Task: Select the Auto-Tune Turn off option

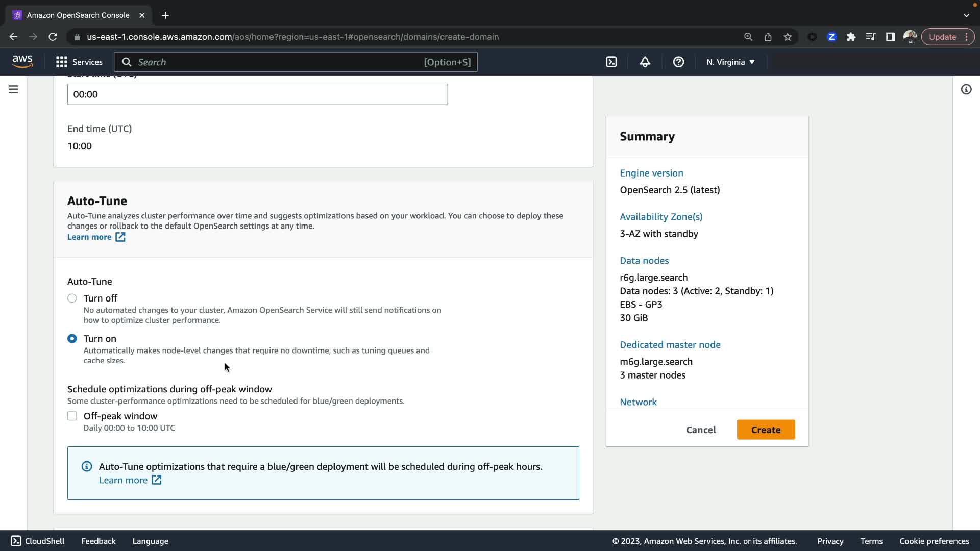Action: click(x=72, y=298)
